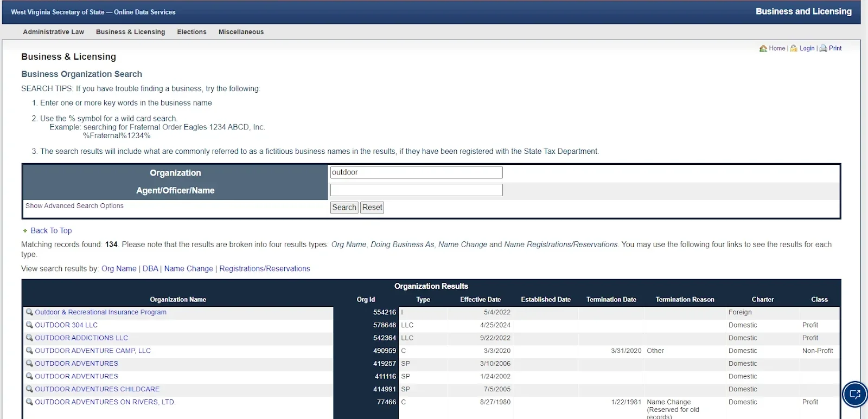Click the Home house icon
Image resolution: width=868 pixels, height=419 pixels.
tap(763, 48)
